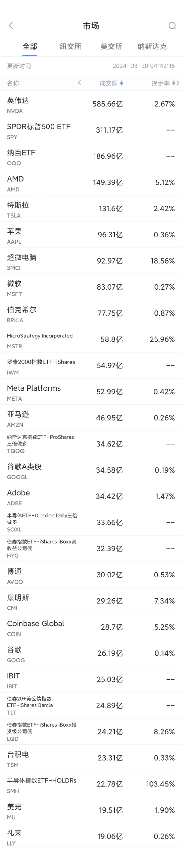Screen dimensions: 182x868
Task: Open 礼来 LLY stock row
Action: [91, 836]
